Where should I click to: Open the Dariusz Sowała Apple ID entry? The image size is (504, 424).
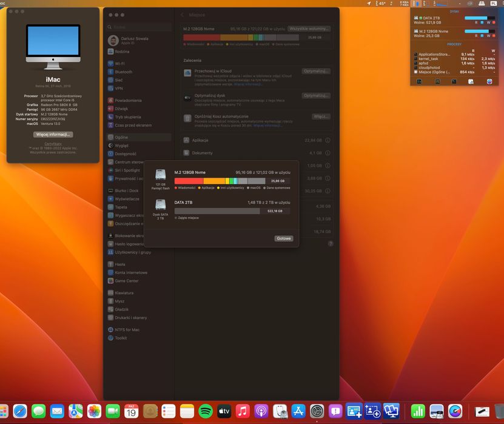point(139,41)
